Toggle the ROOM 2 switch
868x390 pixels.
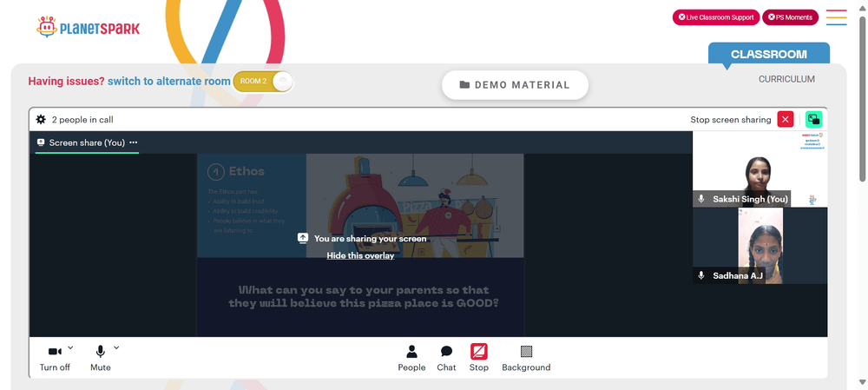click(264, 82)
